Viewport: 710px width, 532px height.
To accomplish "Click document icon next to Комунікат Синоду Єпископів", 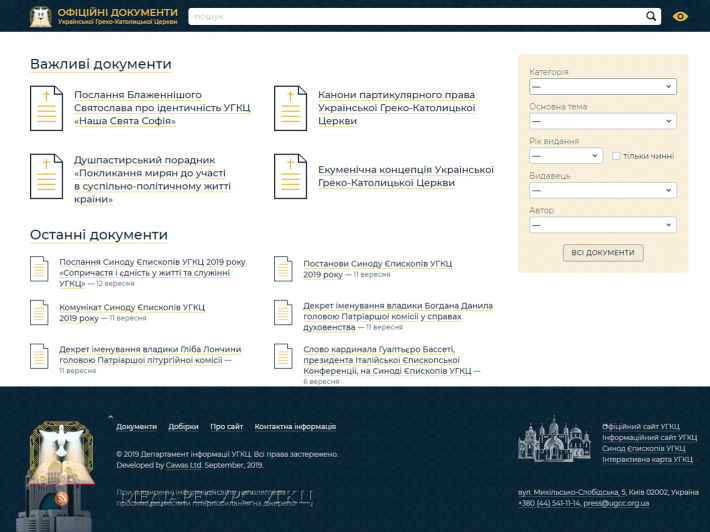I will [x=39, y=313].
